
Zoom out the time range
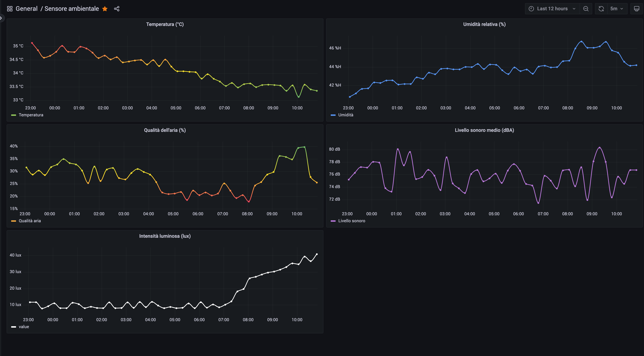pos(586,9)
